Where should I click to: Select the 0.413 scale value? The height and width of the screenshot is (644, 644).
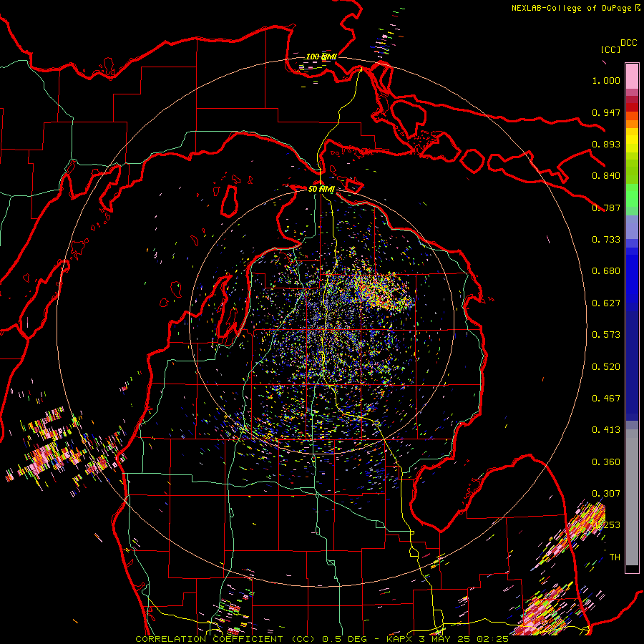tap(606, 430)
